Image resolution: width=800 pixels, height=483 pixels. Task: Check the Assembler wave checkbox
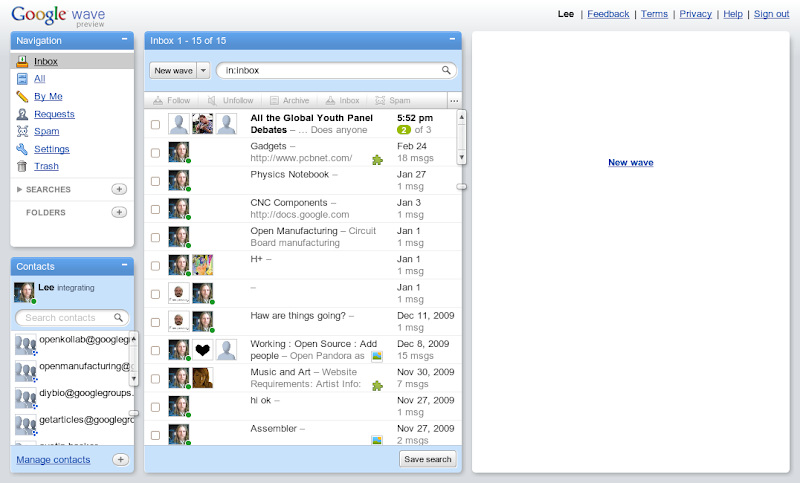click(x=156, y=435)
